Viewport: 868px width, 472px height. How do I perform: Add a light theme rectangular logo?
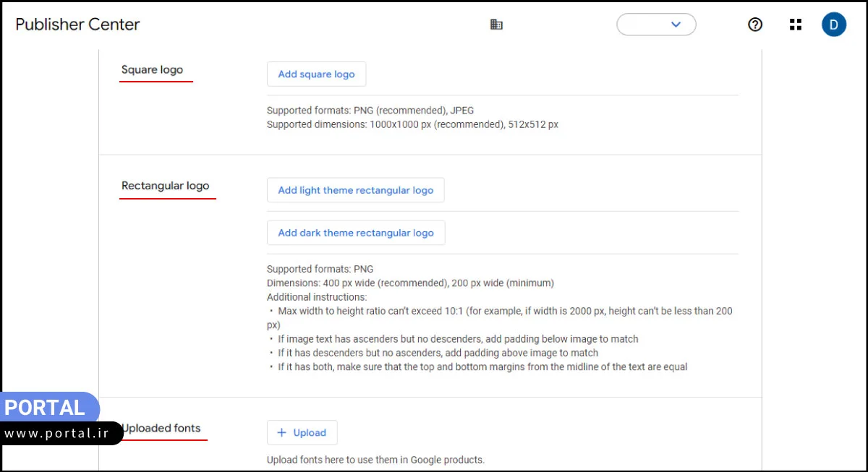click(355, 190)
